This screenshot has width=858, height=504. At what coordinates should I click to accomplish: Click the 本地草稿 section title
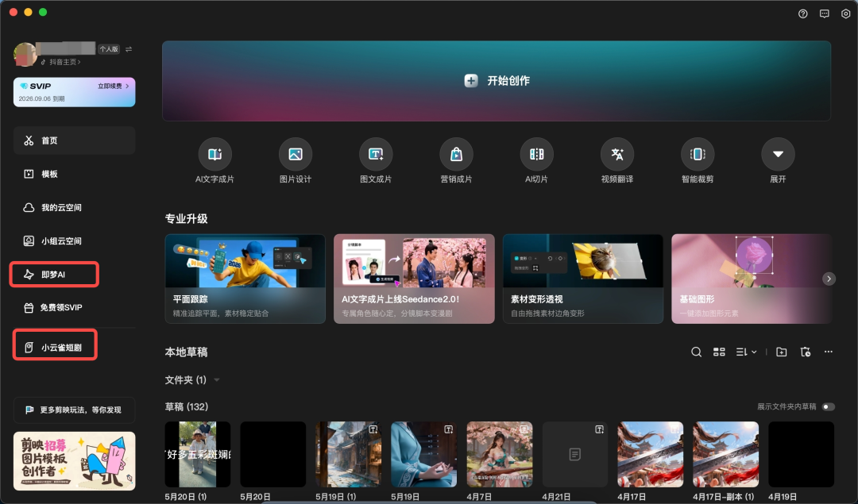click(x=186, y=352)
